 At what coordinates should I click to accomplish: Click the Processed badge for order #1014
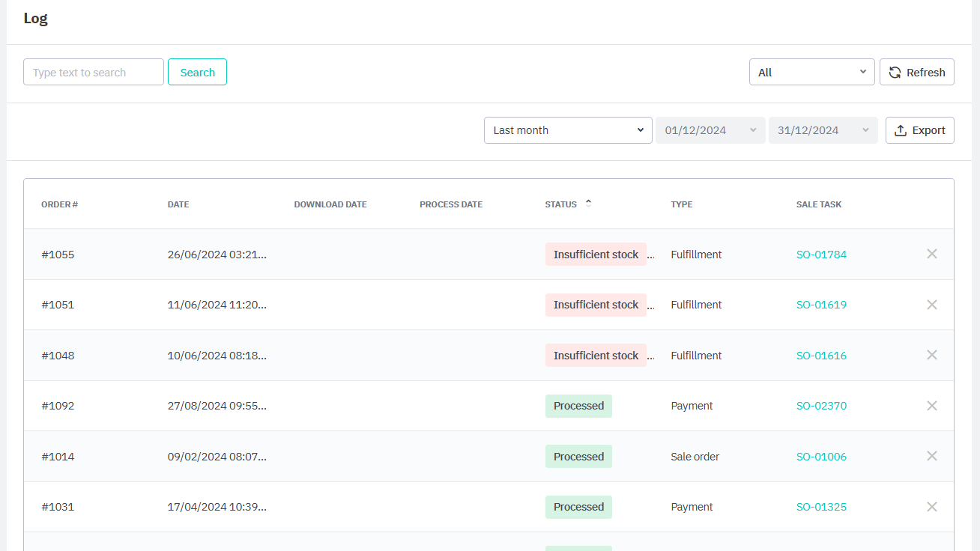(578, 457)
